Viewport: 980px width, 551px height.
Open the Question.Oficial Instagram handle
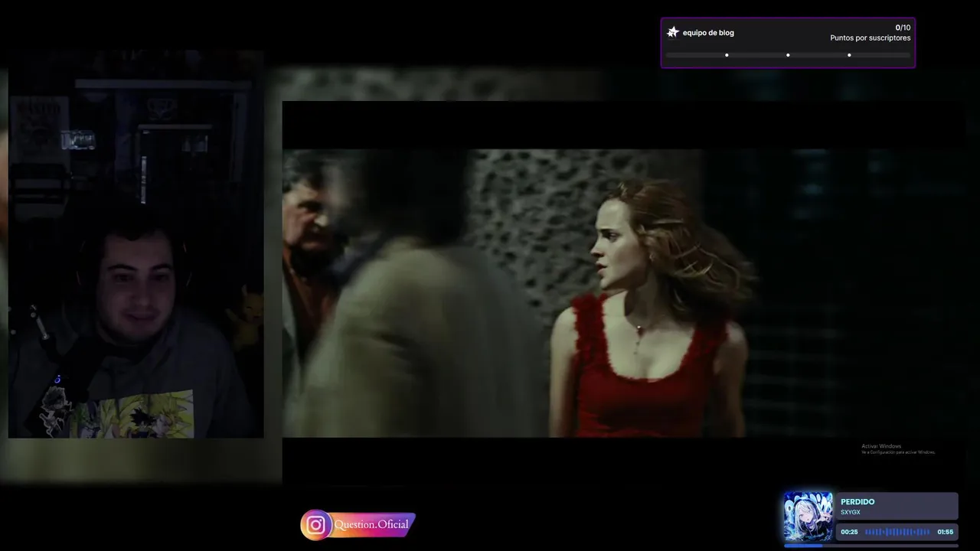371,525
